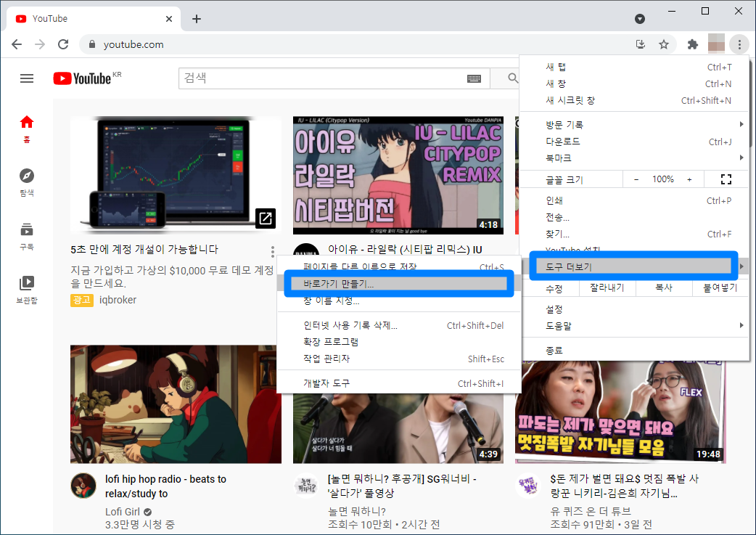
Task: Choose 인쇄 in the menu
Action: [636, 200]
